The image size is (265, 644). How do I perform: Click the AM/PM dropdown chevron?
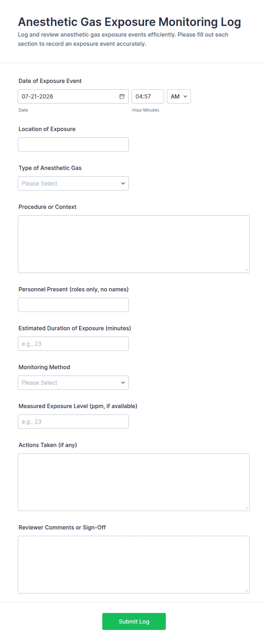pyautogui.click(x=185, y=96)
